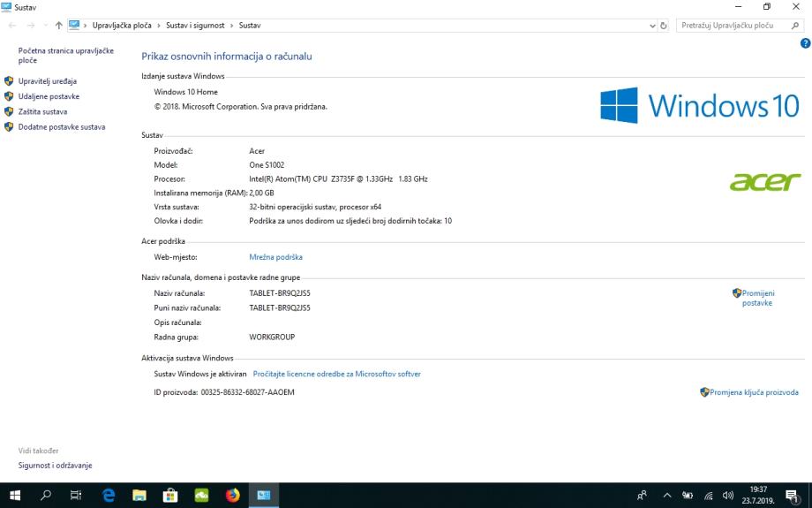Click the up one level arrow
This screenshot has height=508, width=812.
[x=58, y=26]
